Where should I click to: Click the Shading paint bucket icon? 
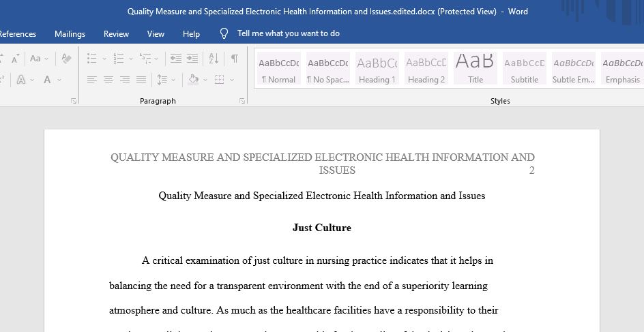[x=194, y=80]
